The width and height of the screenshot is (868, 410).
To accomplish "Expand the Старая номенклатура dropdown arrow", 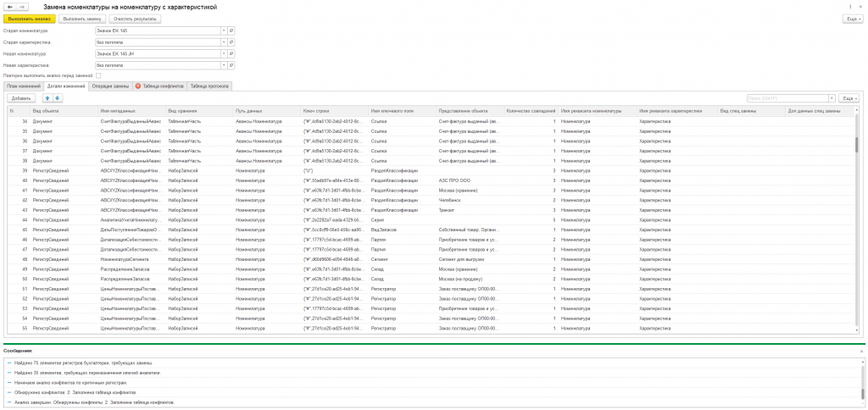I will pos(224,30).
